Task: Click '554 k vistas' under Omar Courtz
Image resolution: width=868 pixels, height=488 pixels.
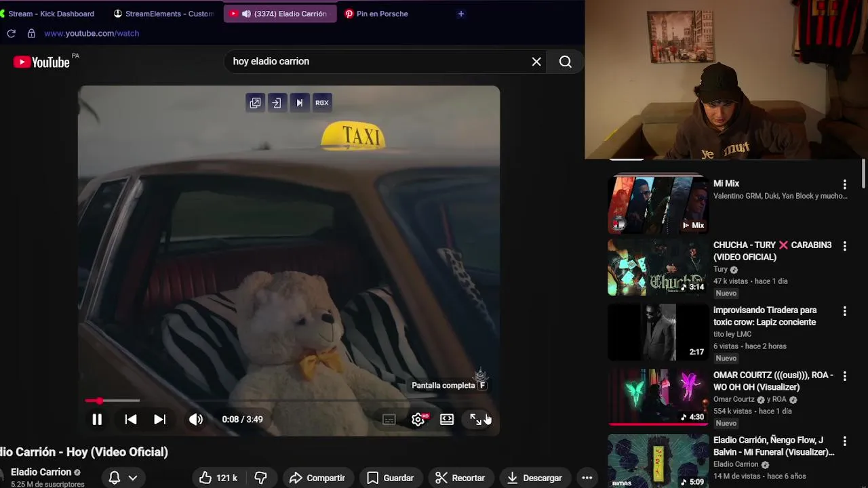Action: tap(732, 411)
